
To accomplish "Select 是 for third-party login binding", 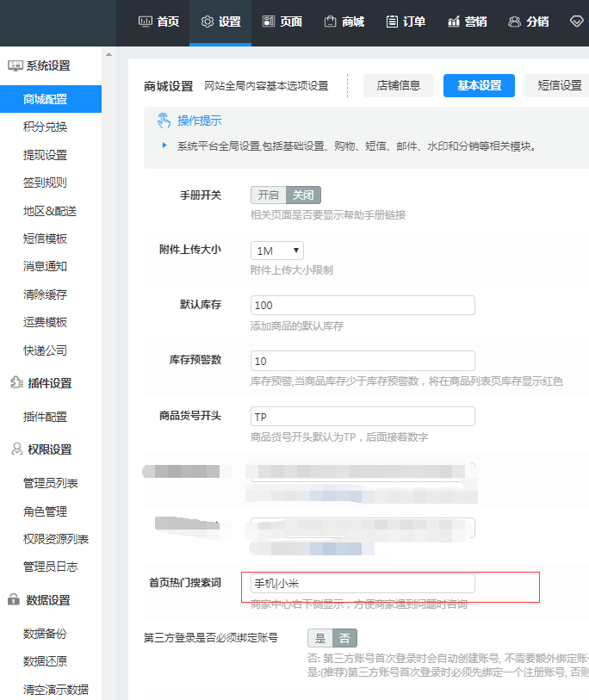I will pos(320,638).
